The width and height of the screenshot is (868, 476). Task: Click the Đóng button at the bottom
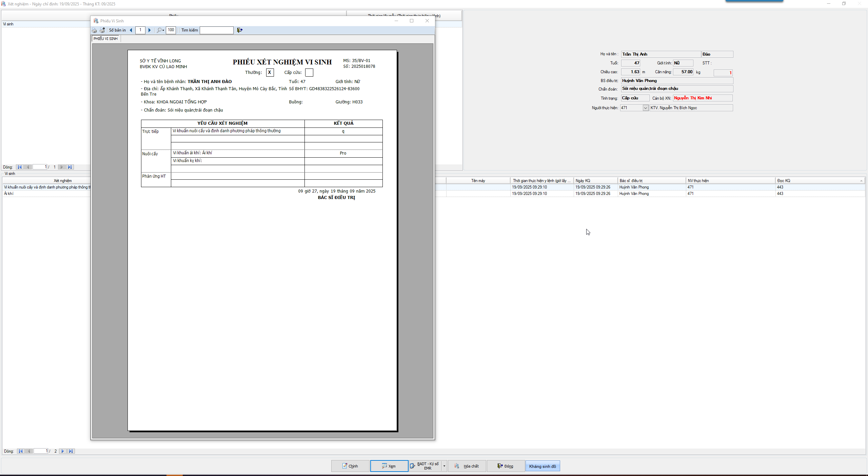tap(505, 466)
